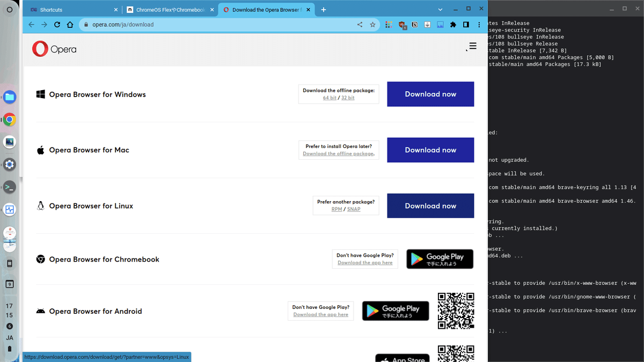Go back using the browser back arrow
This screenshot has height=362, width=644.
pos(31,25)
